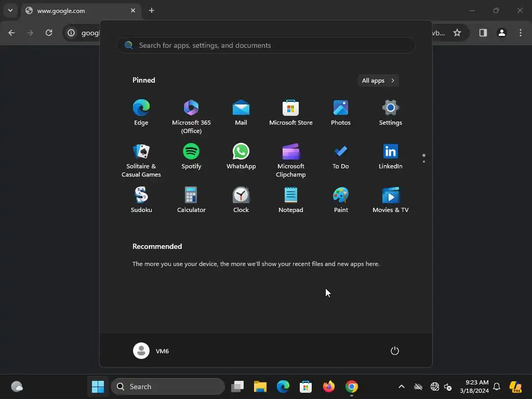Close the www.google.com tab
The height and width of the screenshot is (399, 532).
point(133,10)
